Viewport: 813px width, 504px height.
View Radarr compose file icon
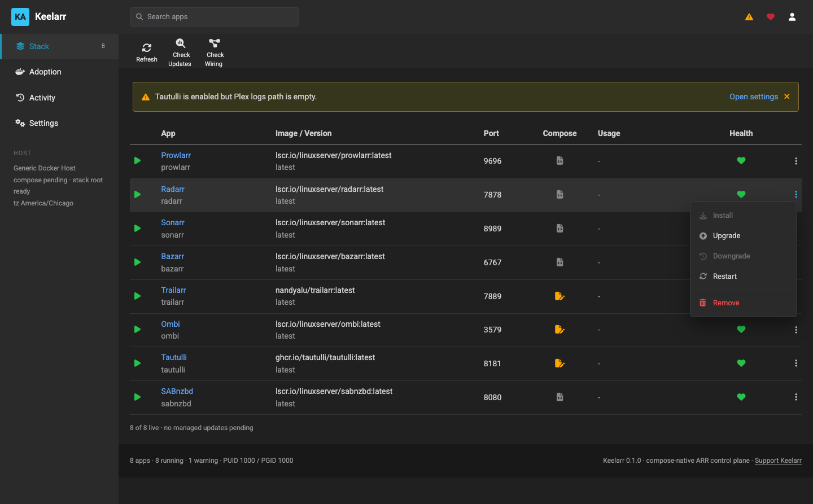click(x=560, y=195)
